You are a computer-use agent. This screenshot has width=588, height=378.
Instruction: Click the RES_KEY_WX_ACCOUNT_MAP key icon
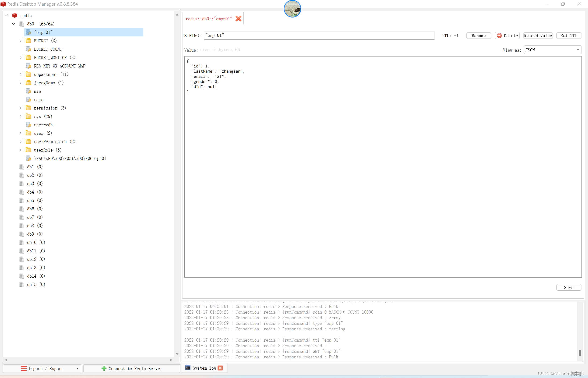28,66
